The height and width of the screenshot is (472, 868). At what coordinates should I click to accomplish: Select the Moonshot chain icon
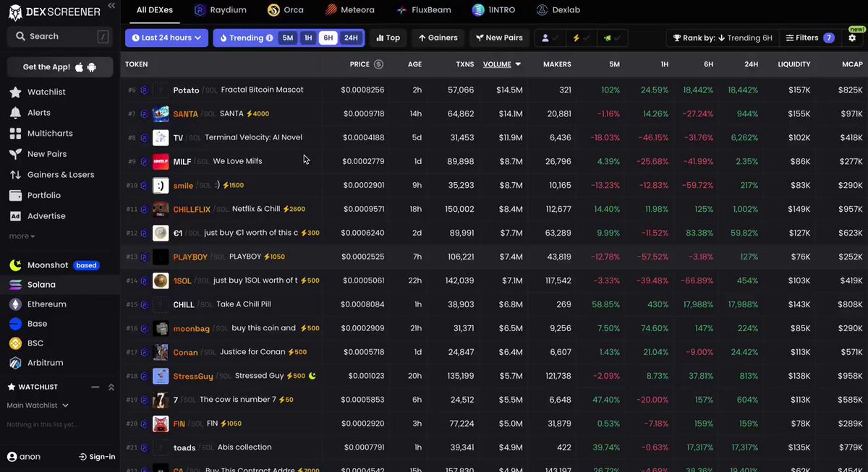click(15, 265)
